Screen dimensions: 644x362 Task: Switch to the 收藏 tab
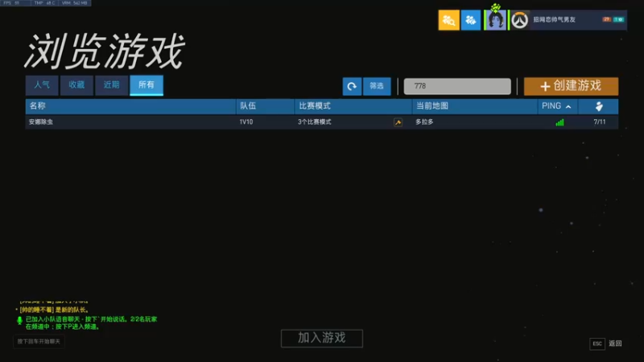tap(76, 85)
